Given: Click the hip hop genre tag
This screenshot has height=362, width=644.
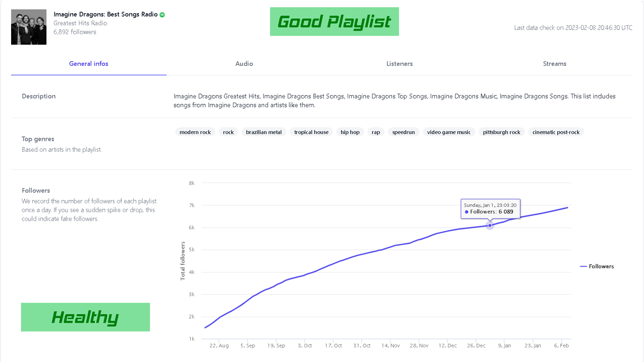Looking at the screenshot, I should click(x=350, y=132).
